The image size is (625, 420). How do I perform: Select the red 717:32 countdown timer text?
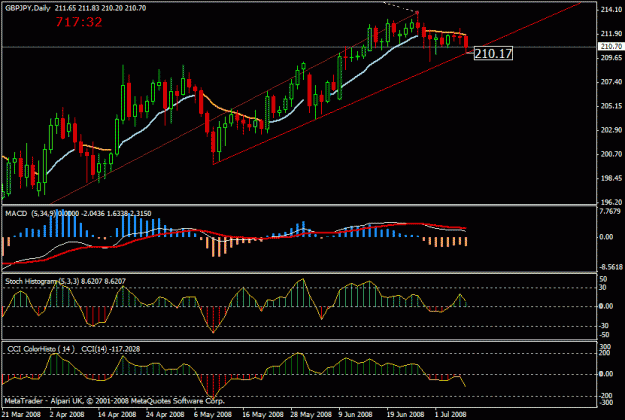click(79, 22)
